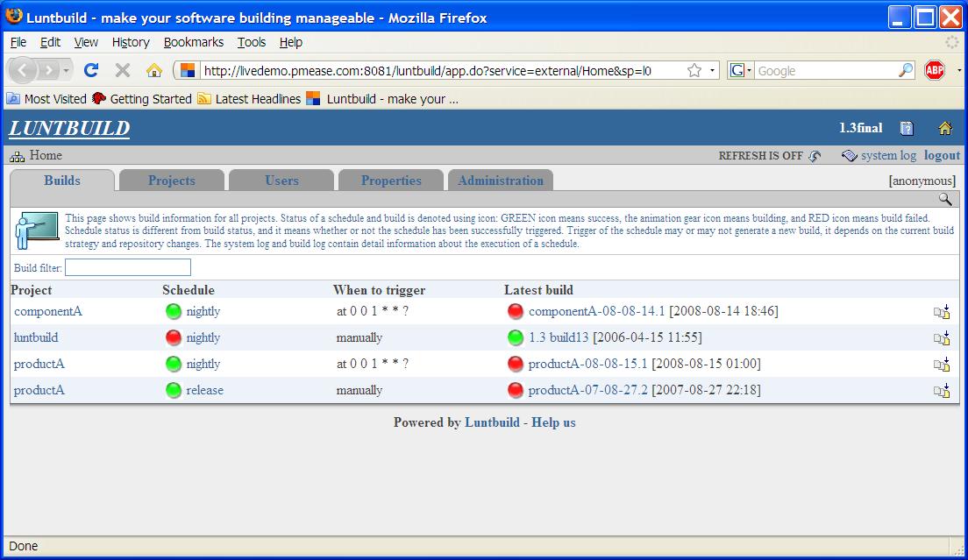The image size is (968, 560).
Task: Click the build history icon for componentA row
Action: (942, 312)
